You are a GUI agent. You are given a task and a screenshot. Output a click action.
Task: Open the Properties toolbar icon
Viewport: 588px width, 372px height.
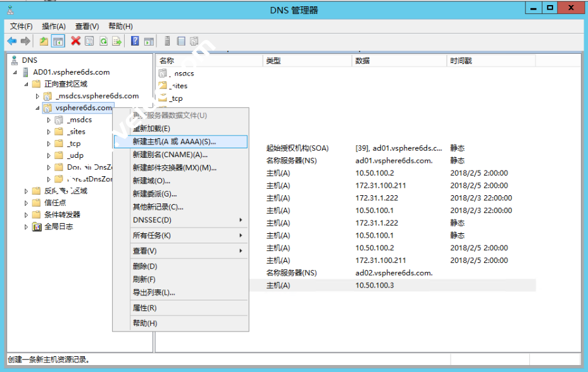[x=89, y=41]
